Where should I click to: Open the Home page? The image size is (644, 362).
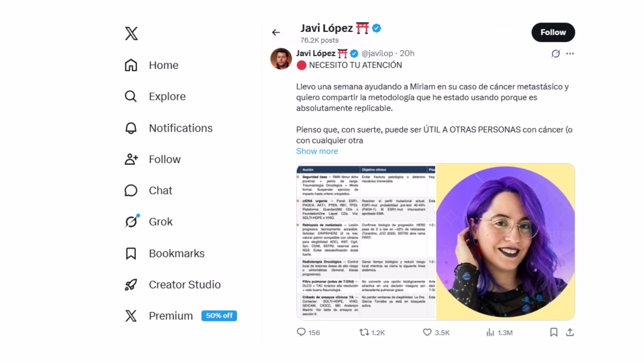[151, 65]
